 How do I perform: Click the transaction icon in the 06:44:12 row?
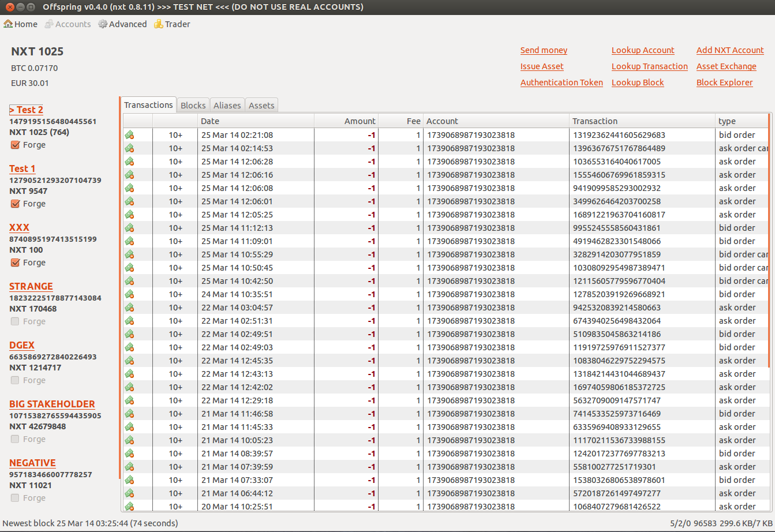129,493
